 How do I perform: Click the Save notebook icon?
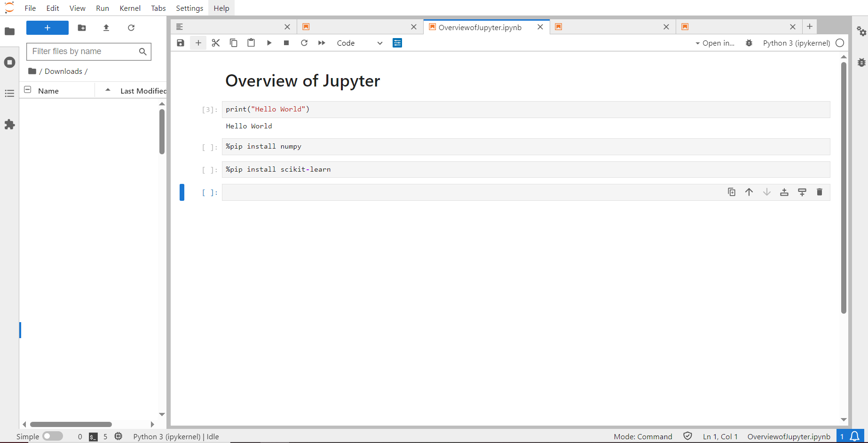click(181, 43)
